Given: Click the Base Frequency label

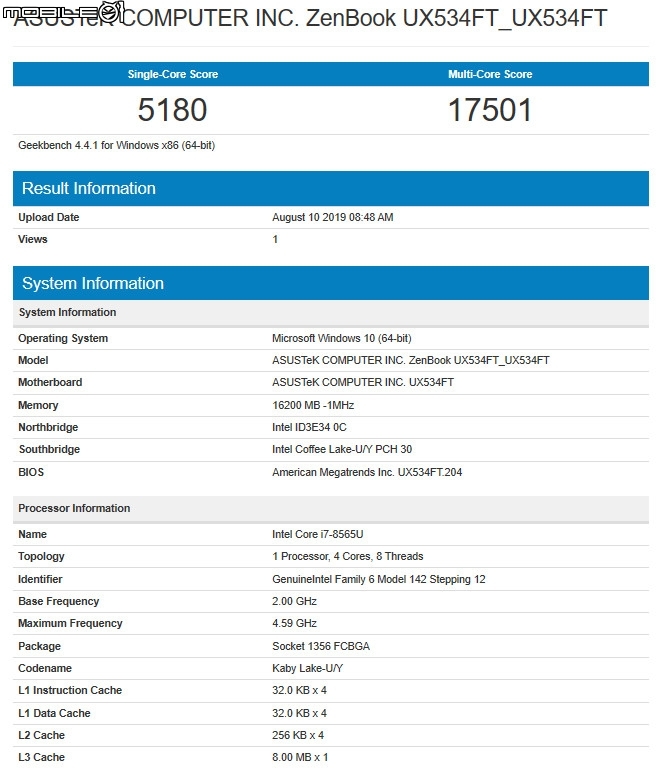Looking at the screenshot, I should point(59,601).
